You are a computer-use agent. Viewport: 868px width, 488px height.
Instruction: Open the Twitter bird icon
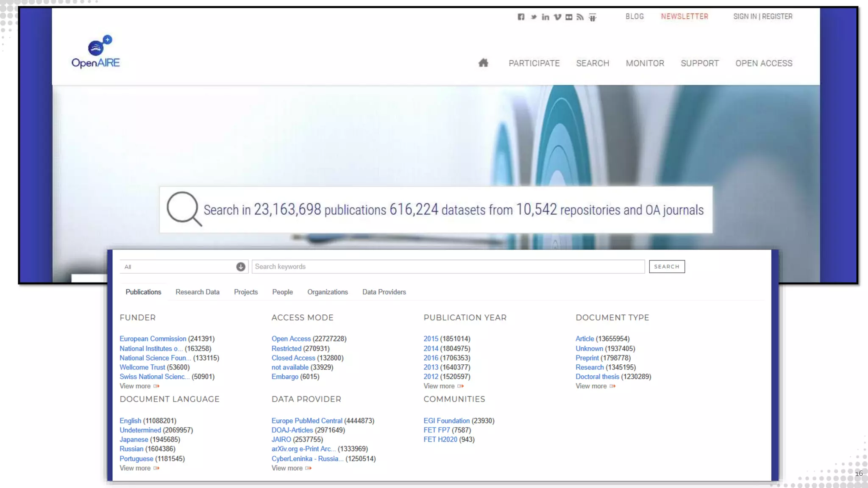point(534,17)
